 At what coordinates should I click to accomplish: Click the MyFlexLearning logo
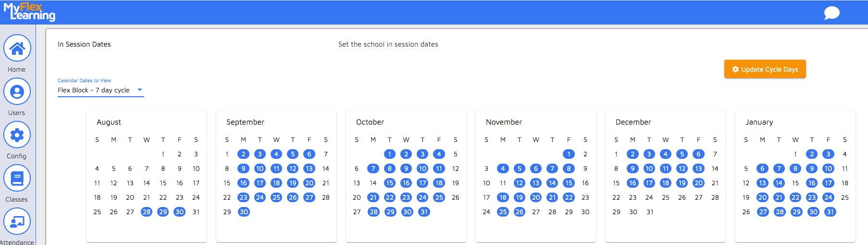tap(29, 12)
